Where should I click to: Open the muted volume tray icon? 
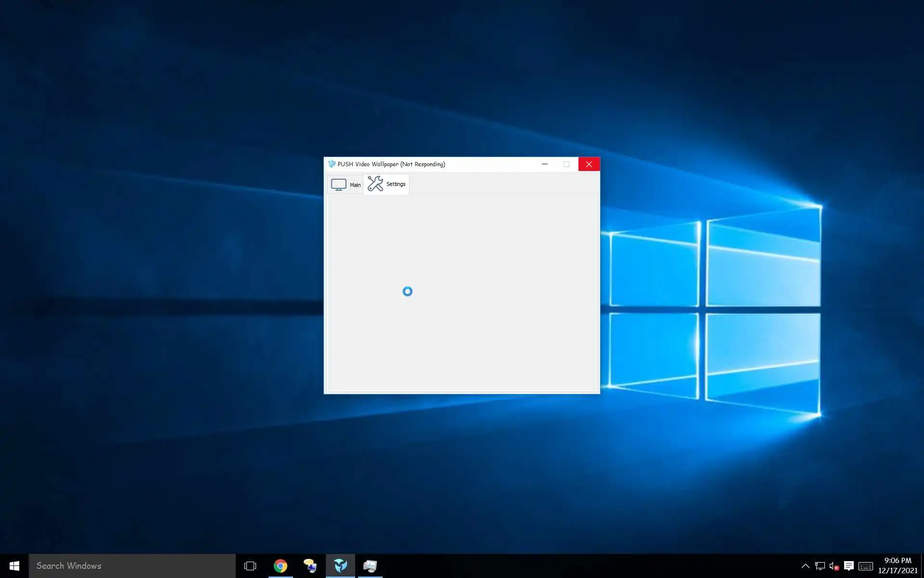(834, 566)
